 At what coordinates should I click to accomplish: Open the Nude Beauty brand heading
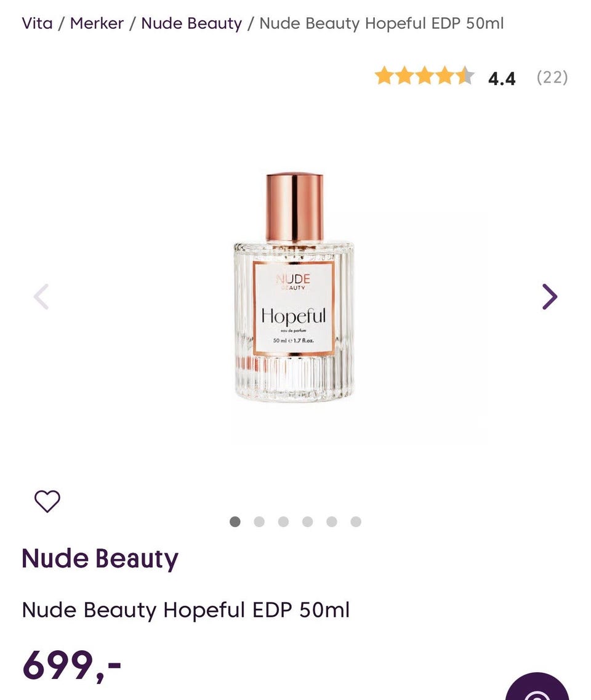pos(100,558)
